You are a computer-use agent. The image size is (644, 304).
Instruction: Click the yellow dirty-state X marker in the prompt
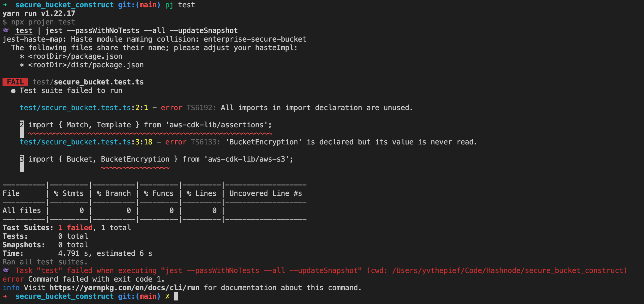(x=167, y=296)
